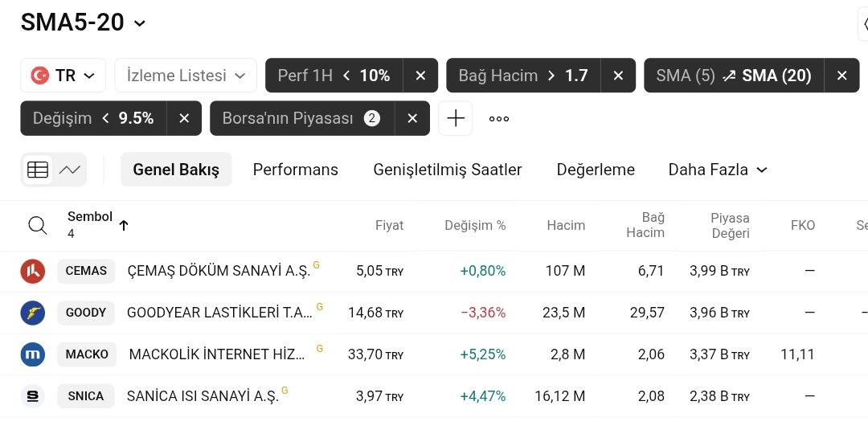Open the TR country market dropdown
Viewport: 868px width, 438px height.
[x=63, y=76]
